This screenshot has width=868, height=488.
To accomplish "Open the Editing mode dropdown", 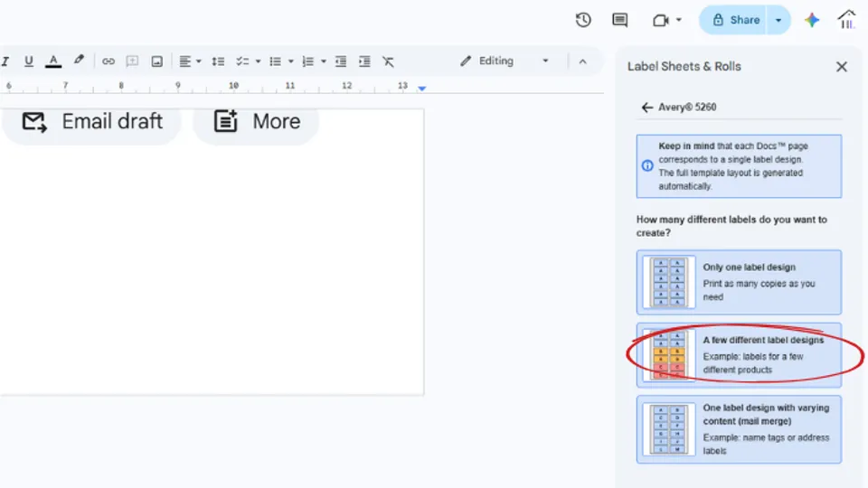I will [504, 61].
